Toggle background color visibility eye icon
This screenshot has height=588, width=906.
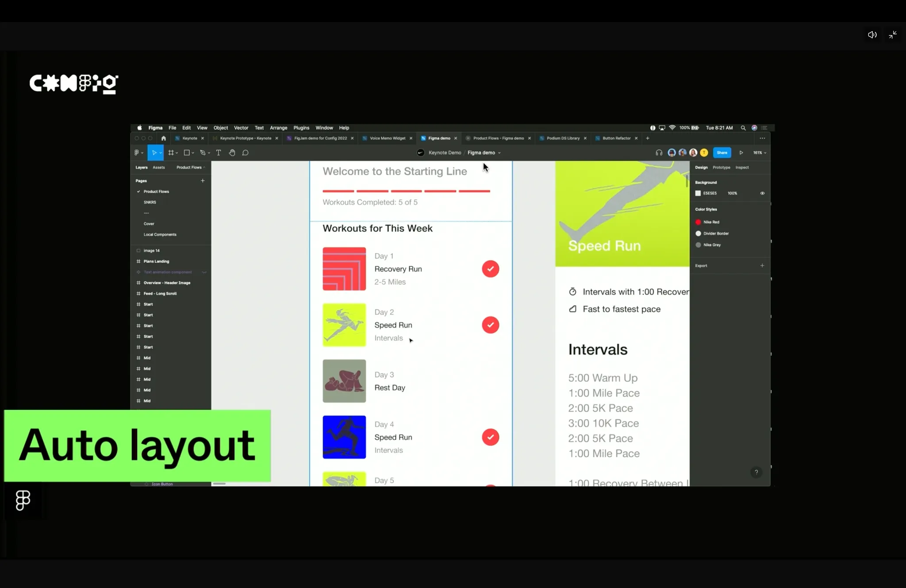762,193
